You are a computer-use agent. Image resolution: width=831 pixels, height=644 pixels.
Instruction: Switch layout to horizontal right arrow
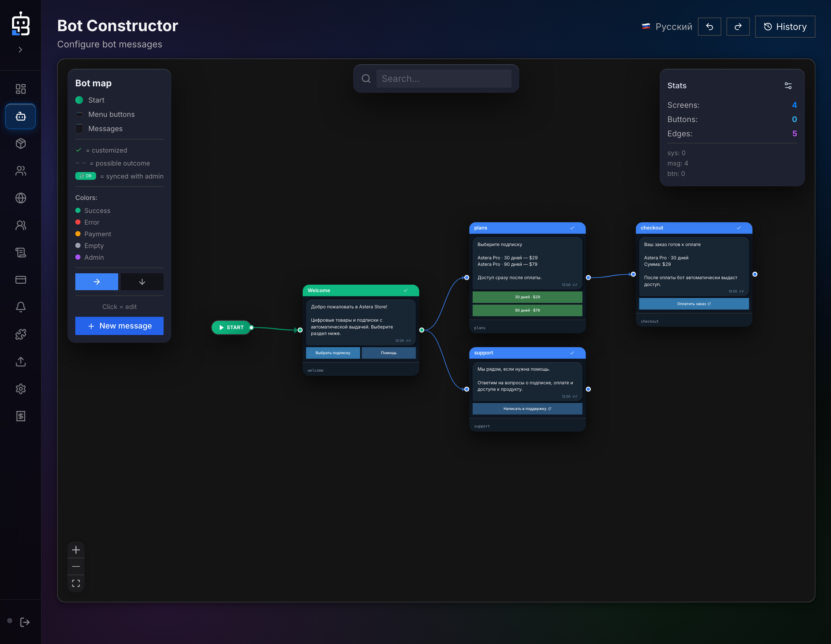(97, 282)
